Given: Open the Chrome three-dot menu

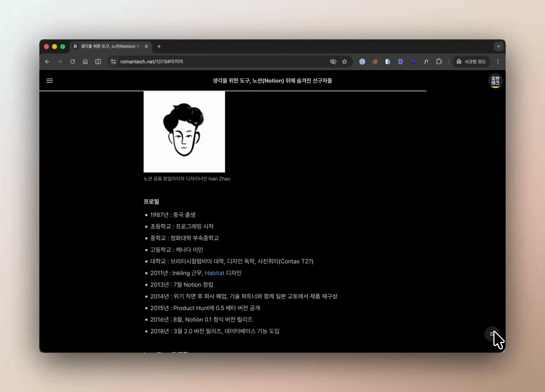Looking at the screenshot, I should point(498,62).
